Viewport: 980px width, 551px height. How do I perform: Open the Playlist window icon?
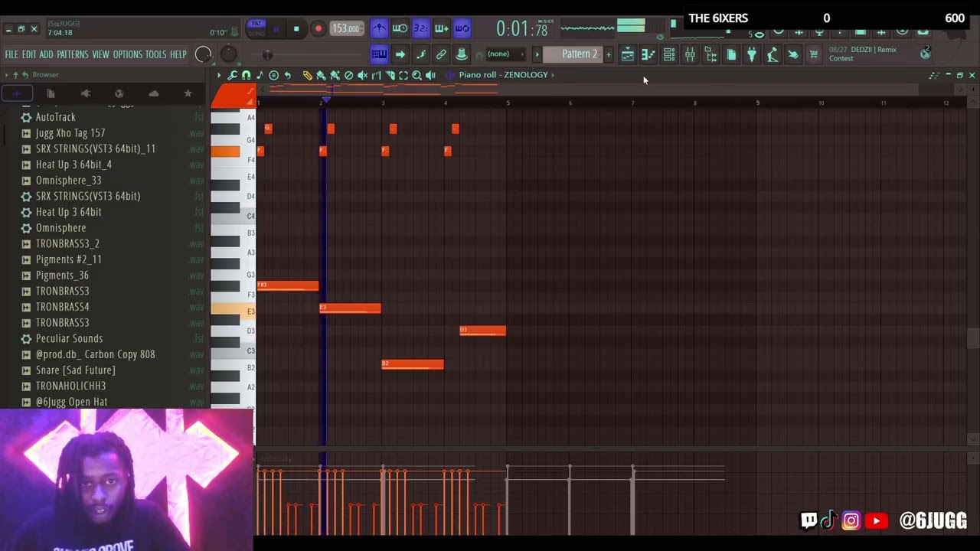(x=627, y=54)
